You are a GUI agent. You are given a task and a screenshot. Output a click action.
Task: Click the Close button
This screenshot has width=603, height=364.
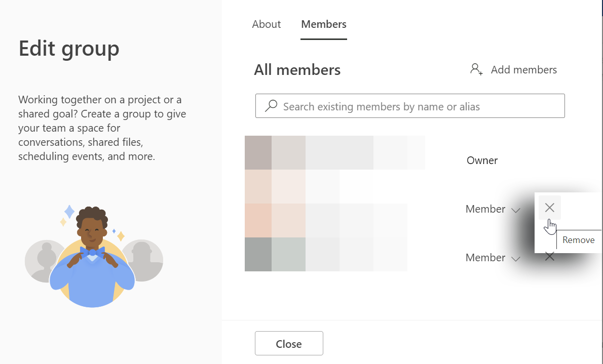[289, 344]
